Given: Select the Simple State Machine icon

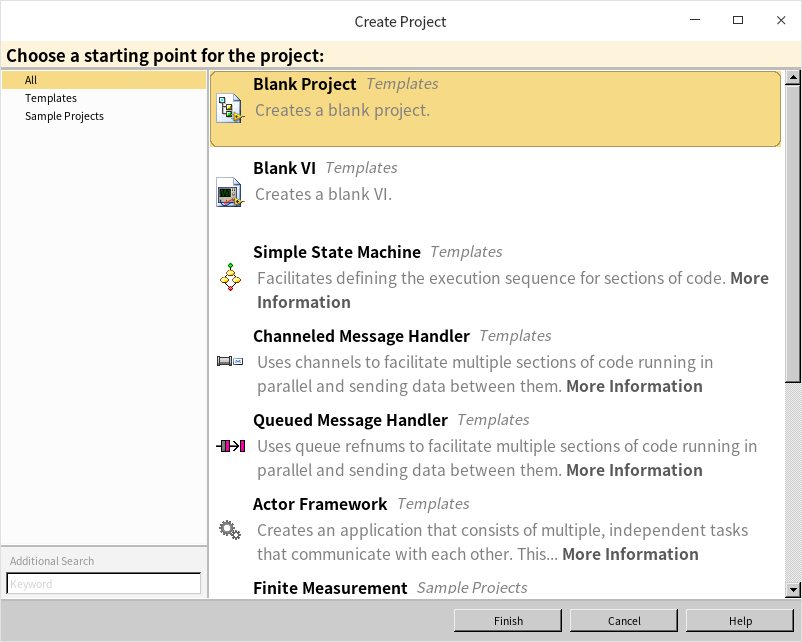Looking at the screenshot, I should tap(231, 277).
